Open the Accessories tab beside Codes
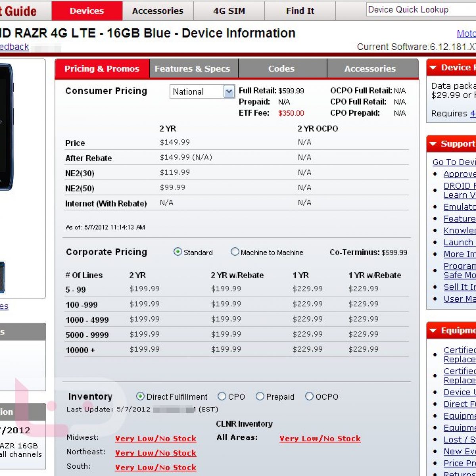The image size is (476, 476). click(370, 69)
